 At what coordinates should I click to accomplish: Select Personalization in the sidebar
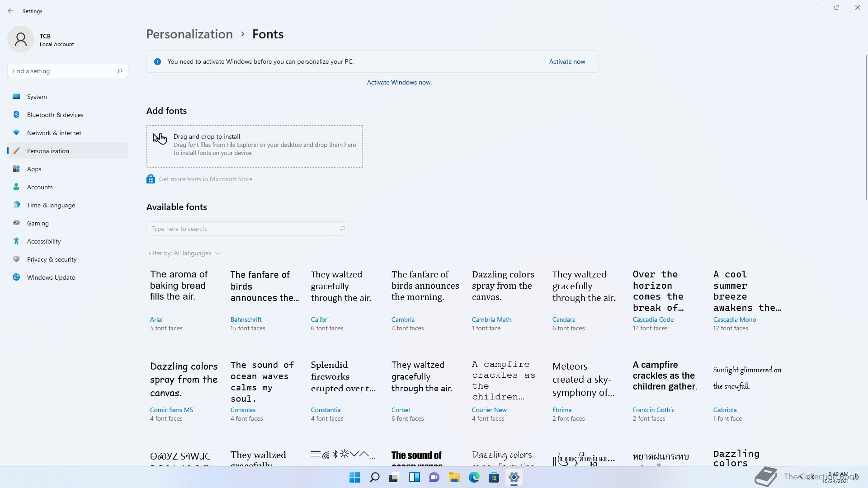[68, 151]
